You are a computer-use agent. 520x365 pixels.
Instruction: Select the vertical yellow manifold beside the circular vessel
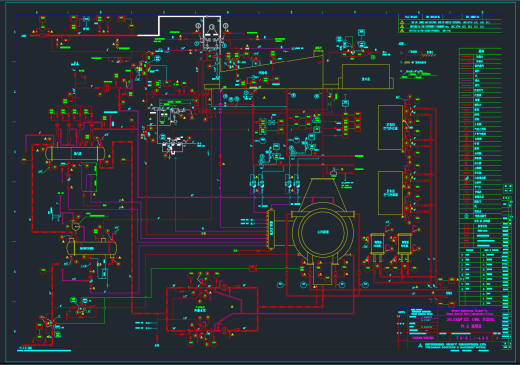(x=271, y=229)
